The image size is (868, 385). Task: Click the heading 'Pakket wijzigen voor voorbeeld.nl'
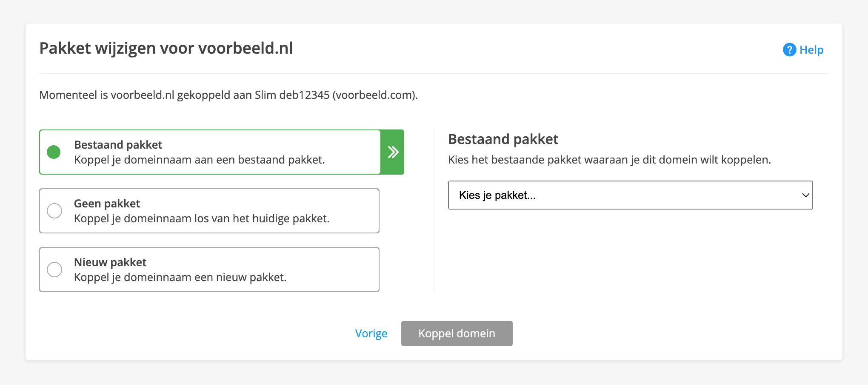point(166,48)
